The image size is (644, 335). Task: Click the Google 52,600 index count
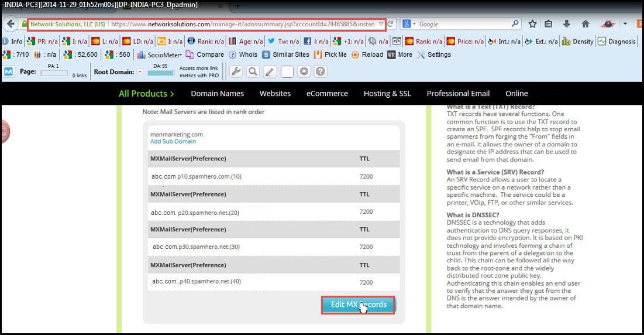tap(81, 54)
